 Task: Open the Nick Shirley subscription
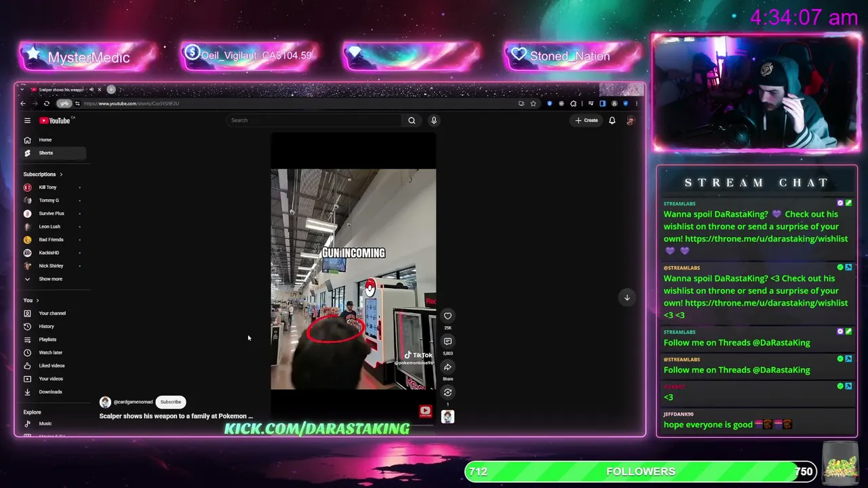point(51,266)
